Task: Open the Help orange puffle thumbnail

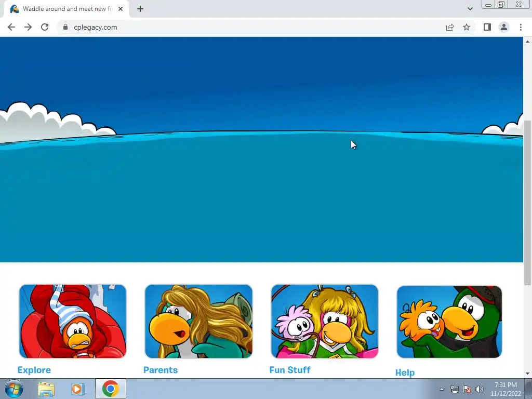Action: (449, 322)
